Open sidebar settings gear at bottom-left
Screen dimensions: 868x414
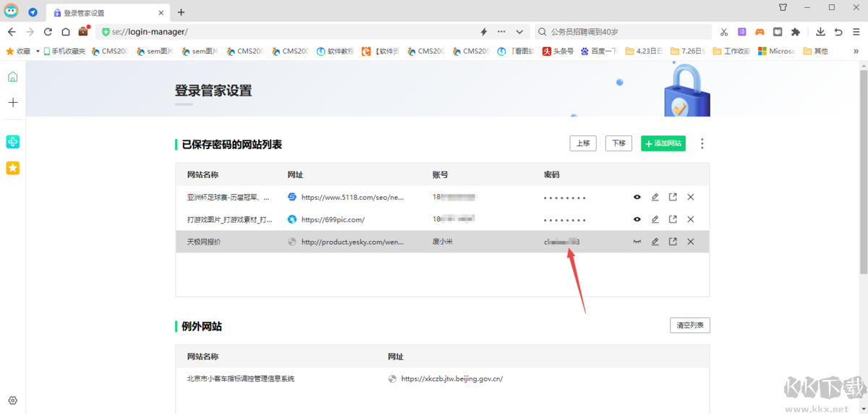click(12, 400)
